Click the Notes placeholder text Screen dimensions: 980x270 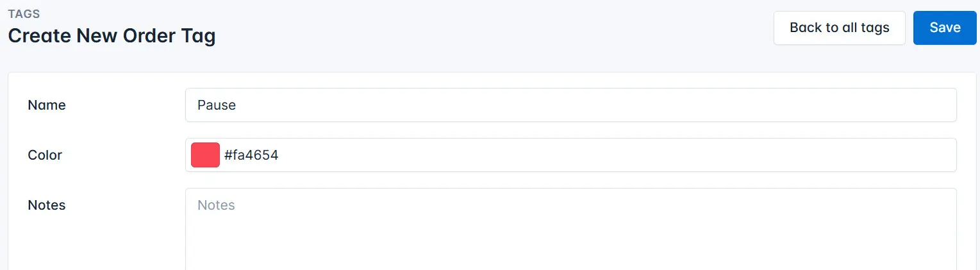216,205
